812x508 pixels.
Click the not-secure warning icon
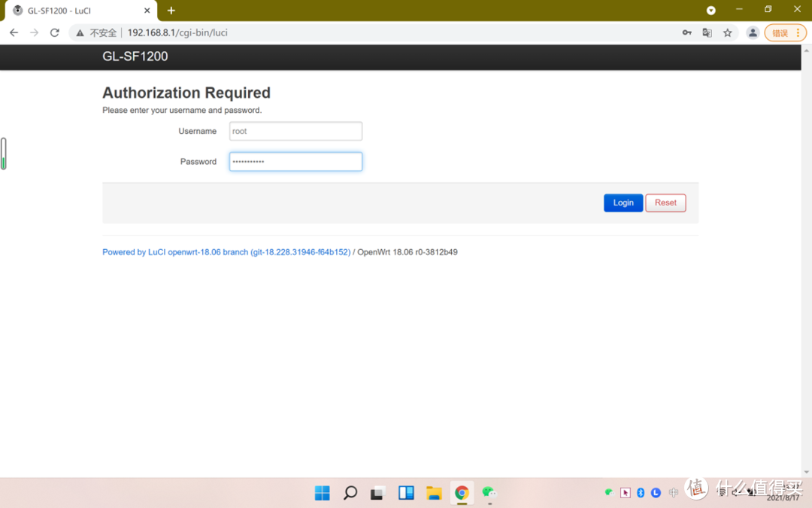[80, 33]
